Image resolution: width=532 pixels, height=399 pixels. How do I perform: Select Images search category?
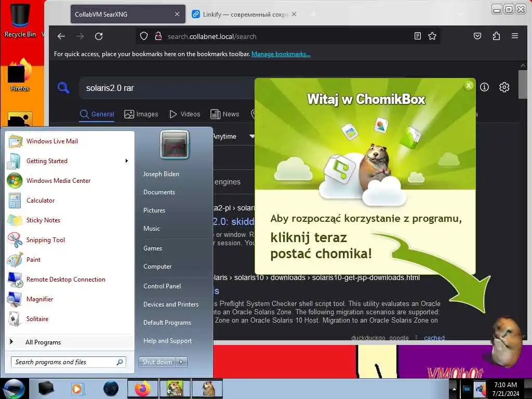(x=141, y=114)
